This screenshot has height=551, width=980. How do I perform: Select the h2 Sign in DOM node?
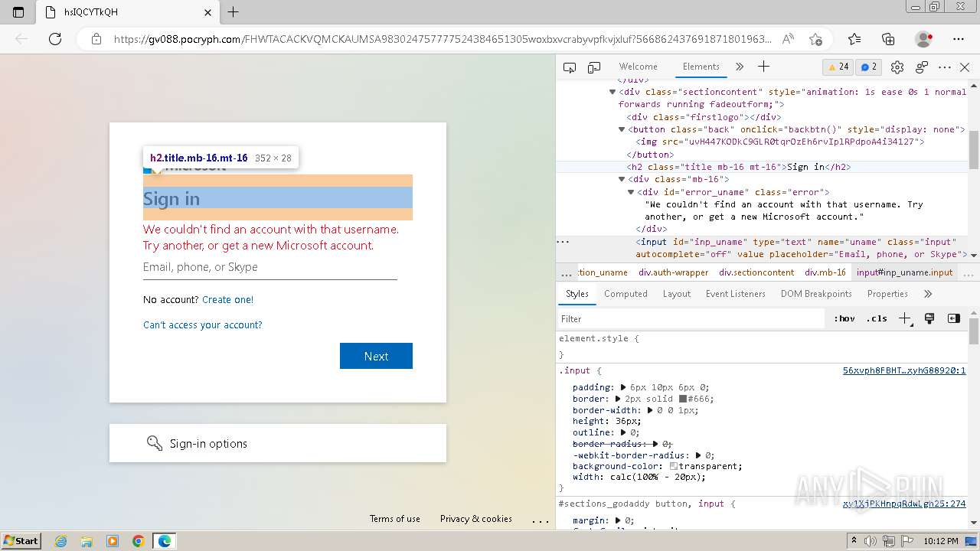point(739,167)
